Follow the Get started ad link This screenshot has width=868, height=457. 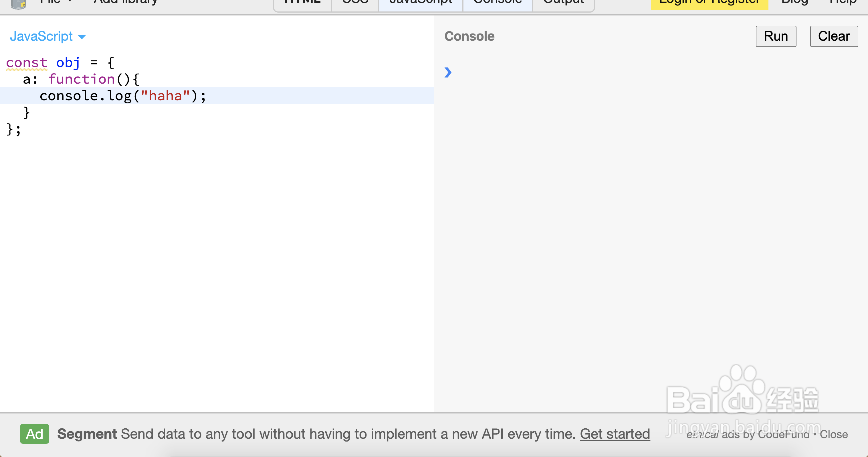615,434
